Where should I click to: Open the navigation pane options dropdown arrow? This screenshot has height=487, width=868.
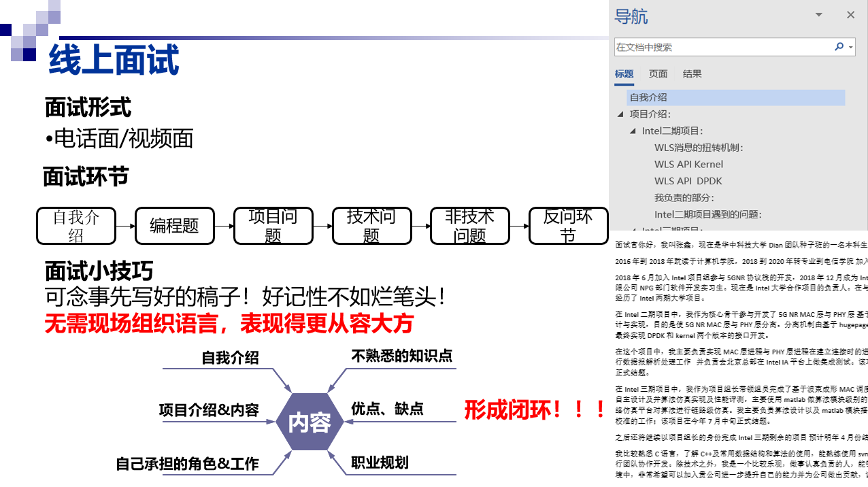coord(818,14)
